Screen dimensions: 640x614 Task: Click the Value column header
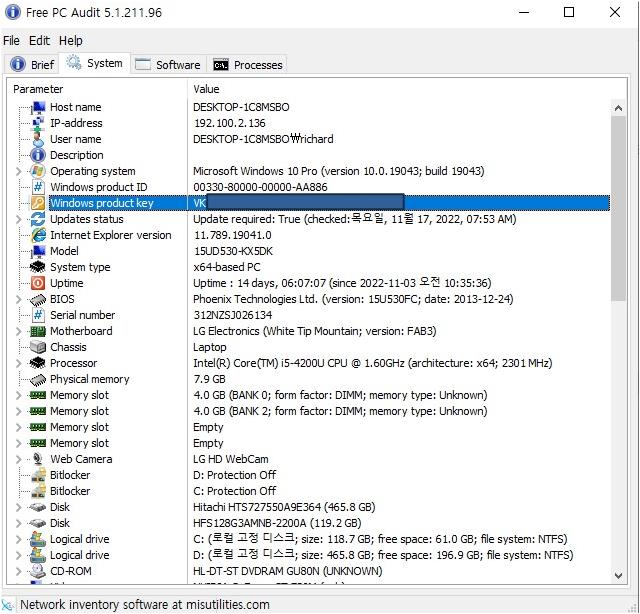(x=407, y=89)
